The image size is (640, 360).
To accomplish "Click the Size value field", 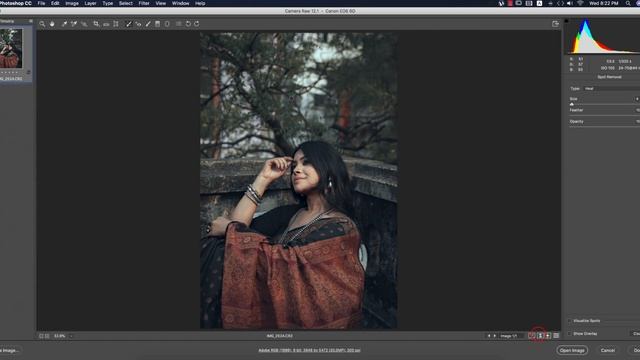I will (x=637, y=99).
